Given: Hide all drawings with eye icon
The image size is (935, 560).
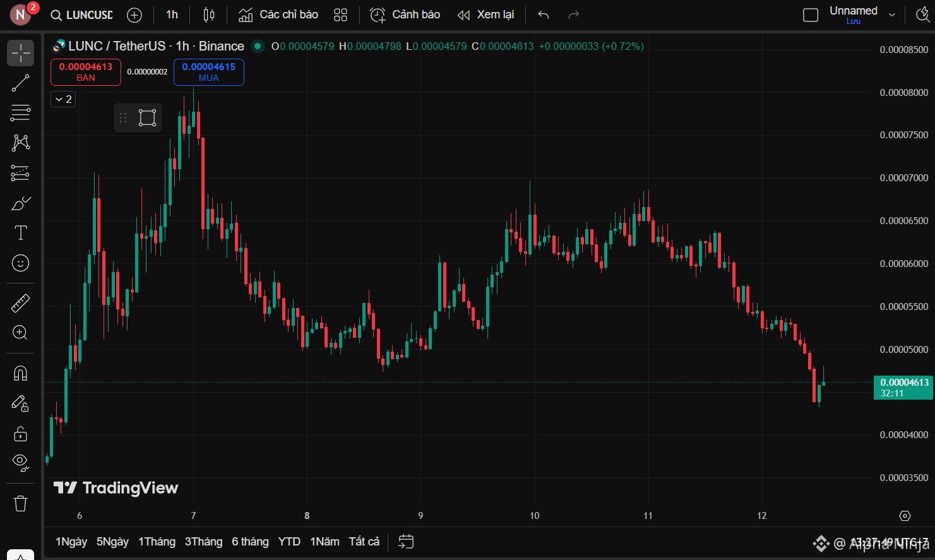Looking at the screenshot, I should (20, 463).
